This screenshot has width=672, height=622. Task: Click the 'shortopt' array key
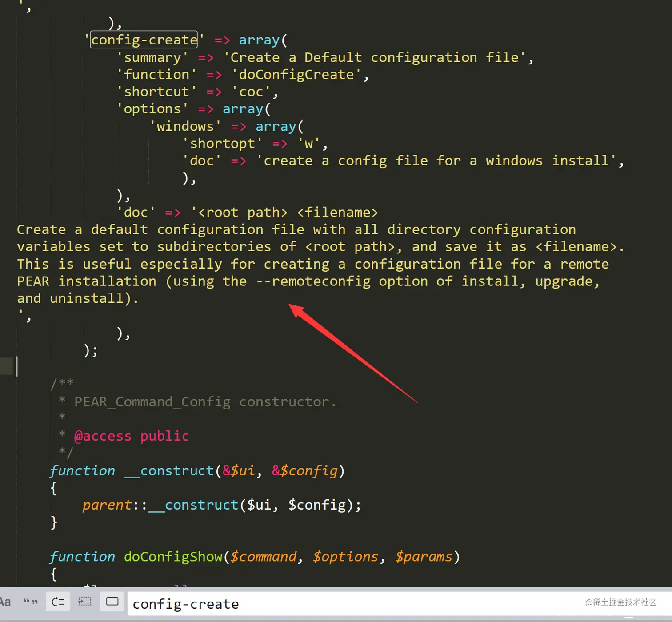tap(222, 144)
